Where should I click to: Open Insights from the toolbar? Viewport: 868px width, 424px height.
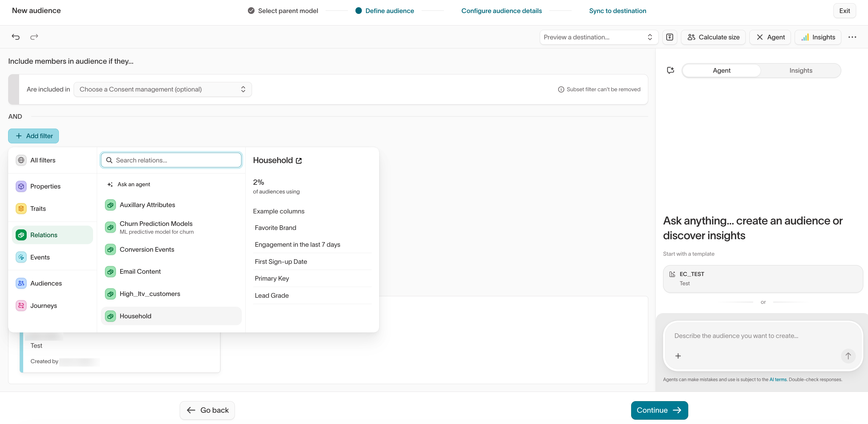tap(818, 37)
